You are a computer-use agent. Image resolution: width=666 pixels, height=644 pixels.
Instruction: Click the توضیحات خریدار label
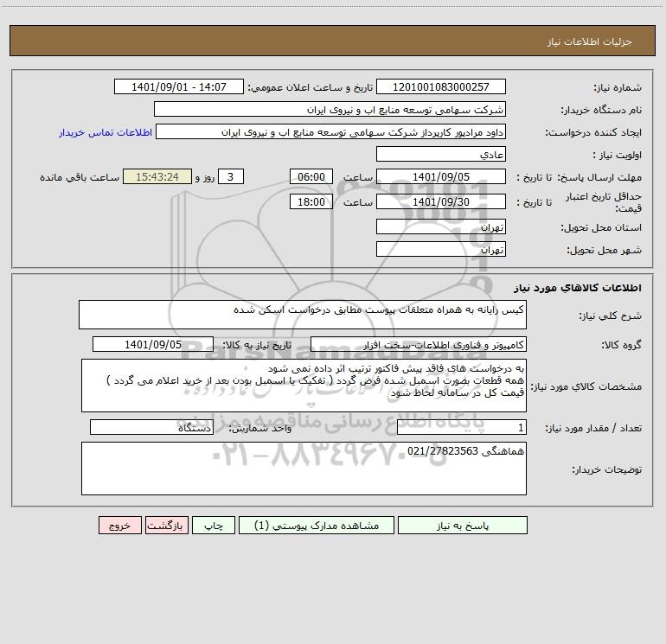[606, 469]
